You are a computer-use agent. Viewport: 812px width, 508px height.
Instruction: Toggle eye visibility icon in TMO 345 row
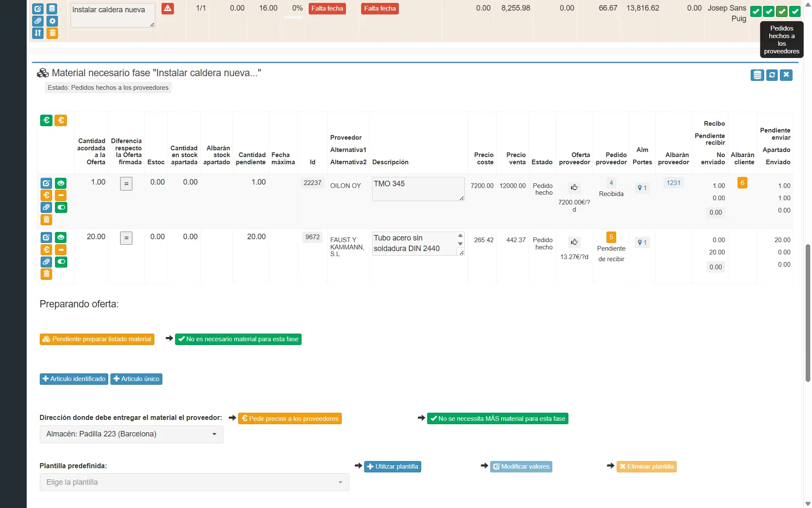point(61,183)
